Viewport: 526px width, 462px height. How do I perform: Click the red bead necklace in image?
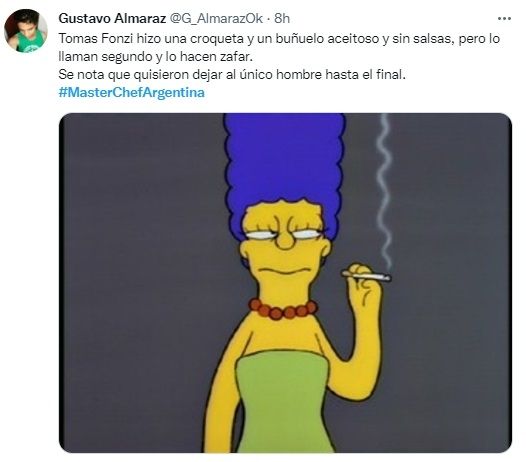coord(283,309)
